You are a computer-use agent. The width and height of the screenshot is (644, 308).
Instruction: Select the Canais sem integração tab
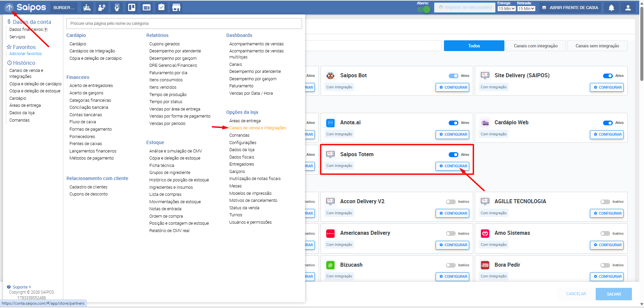coord(597,46)
